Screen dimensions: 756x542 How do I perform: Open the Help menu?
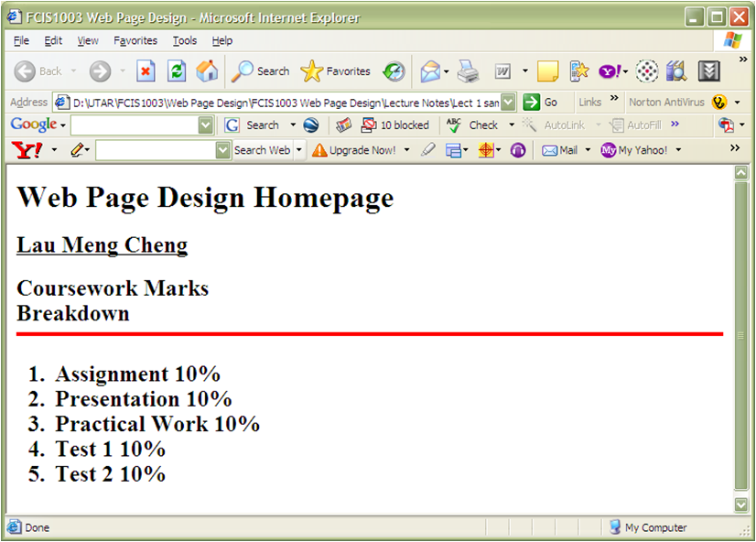click(221, 40)
